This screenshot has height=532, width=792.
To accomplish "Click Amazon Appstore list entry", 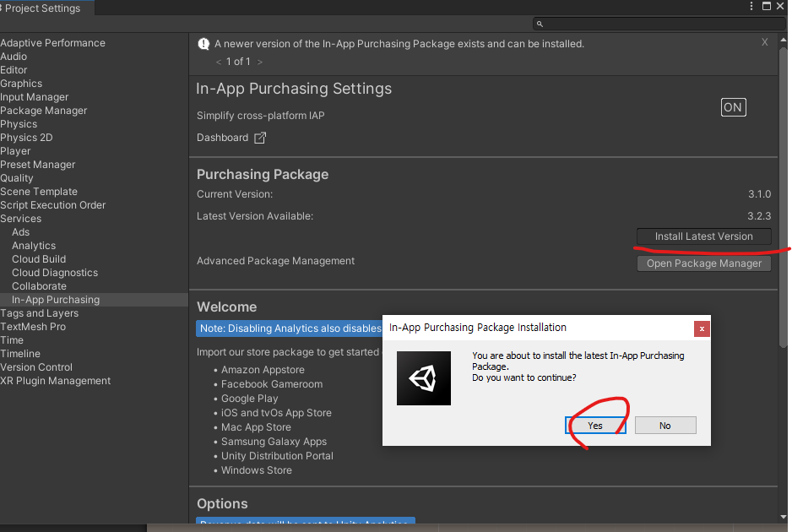I will pos(263,370).
